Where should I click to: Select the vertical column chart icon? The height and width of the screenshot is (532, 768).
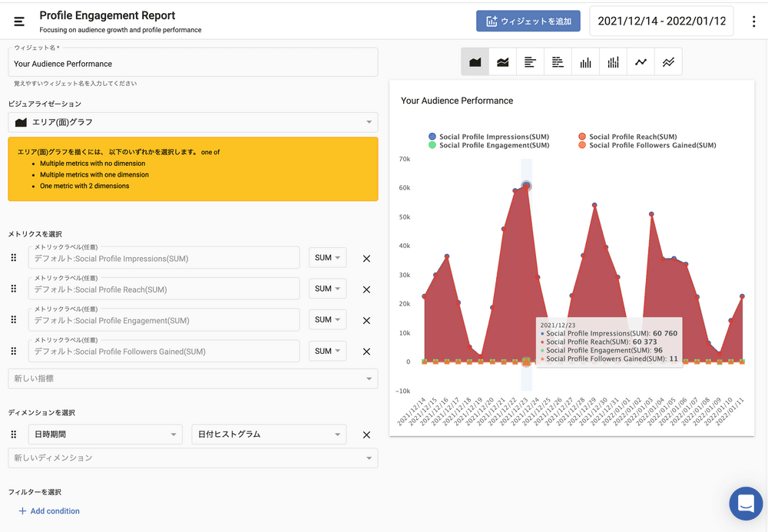tap(586, 62)
